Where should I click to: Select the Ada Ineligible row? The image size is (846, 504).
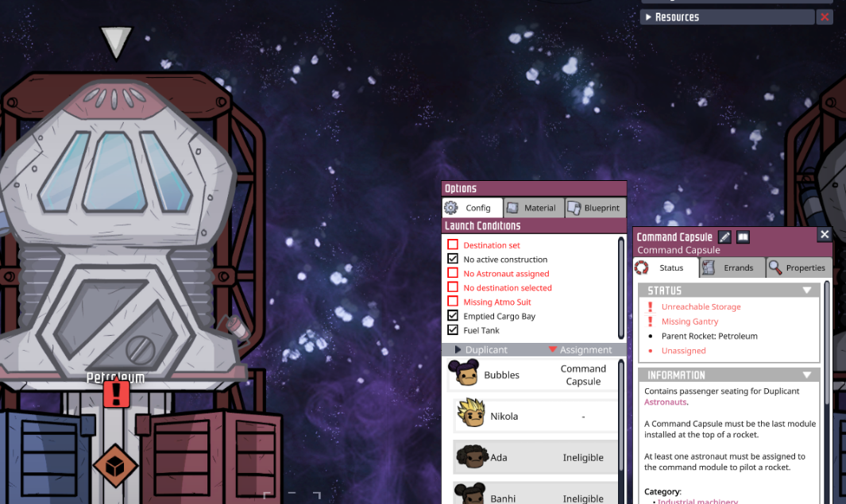535,457
